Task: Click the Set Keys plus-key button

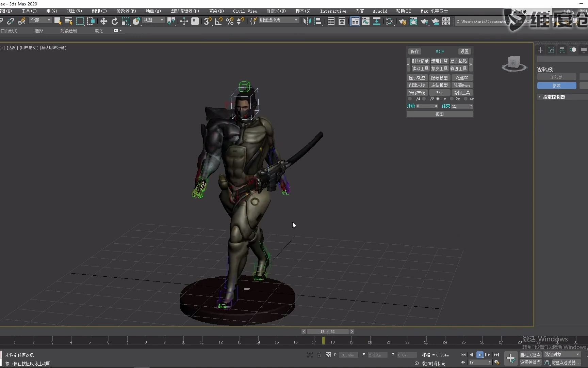Action: (510, 358)
